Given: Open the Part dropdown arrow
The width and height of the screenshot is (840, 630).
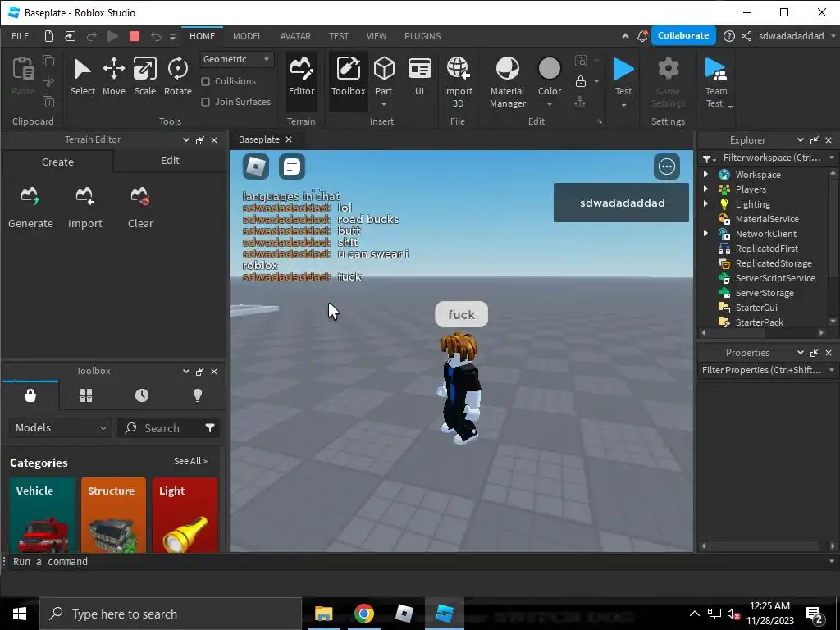Looking at the screenshot, I should [384, 104].
